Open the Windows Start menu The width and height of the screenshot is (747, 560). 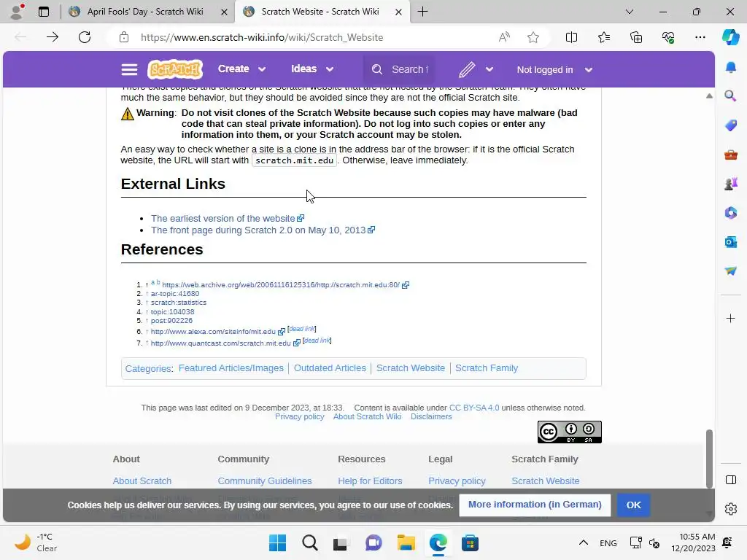tap(277, 542)
